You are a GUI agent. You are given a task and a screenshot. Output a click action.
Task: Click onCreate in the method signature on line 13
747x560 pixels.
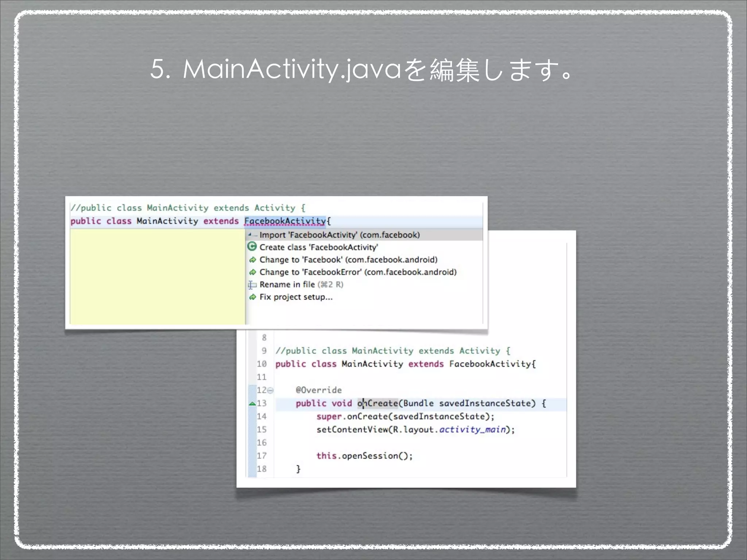378,403
